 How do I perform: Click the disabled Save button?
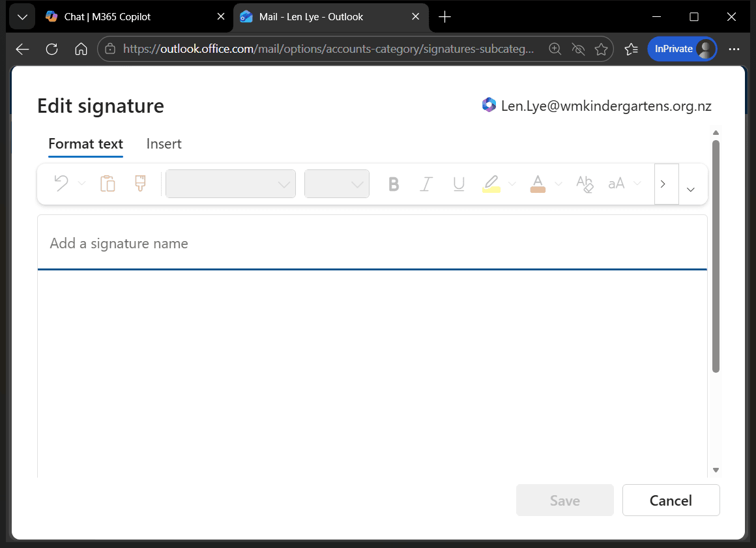pyautogui.click(x=564, y=500)
